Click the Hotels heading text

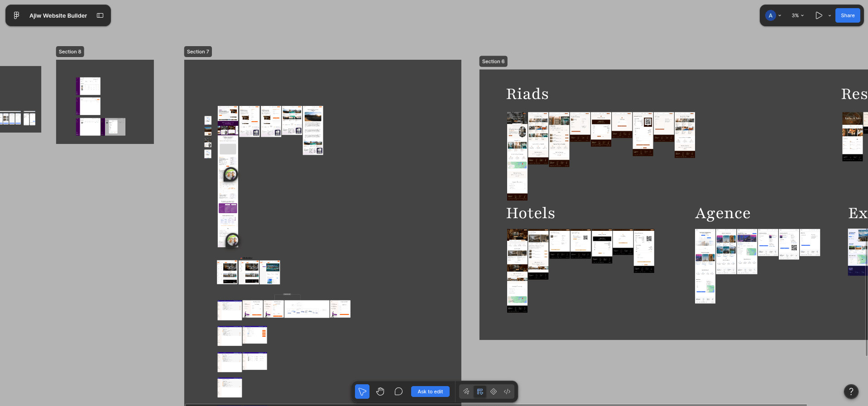coord(531,213)
